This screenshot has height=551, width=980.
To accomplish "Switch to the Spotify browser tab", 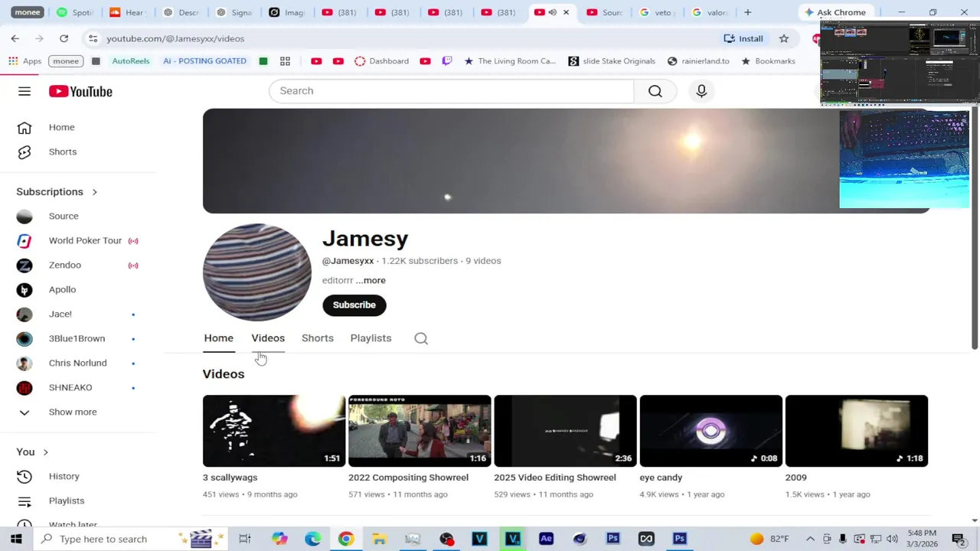I will [74, 12].
